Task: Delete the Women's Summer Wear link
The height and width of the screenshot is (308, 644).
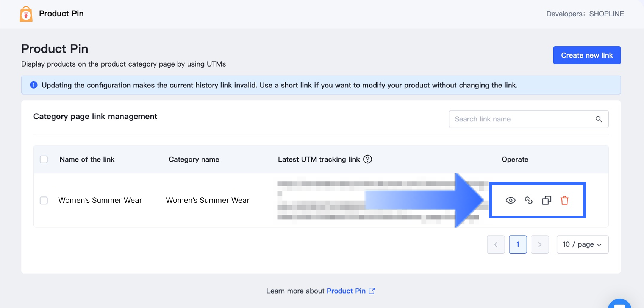Action: click(x=564, y=200)
